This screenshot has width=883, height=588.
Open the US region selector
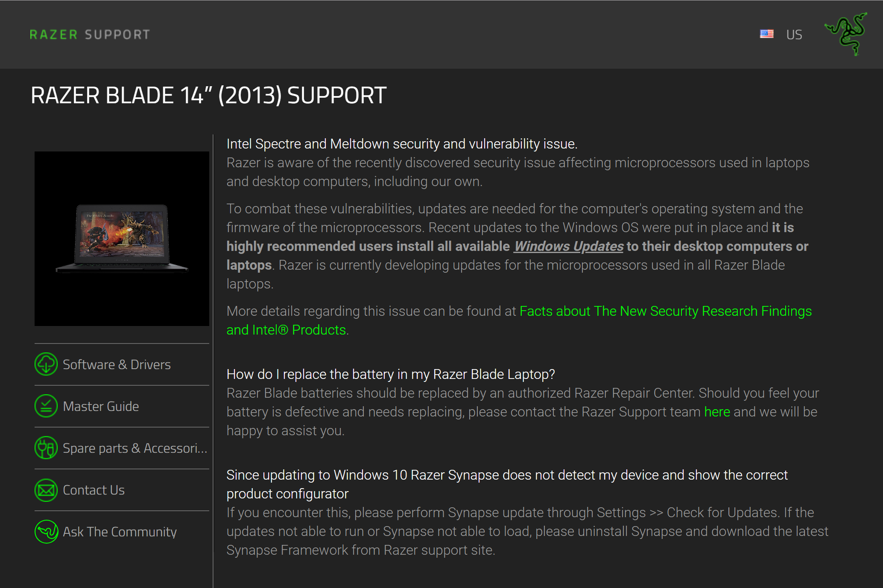click(x=794, y=35)
